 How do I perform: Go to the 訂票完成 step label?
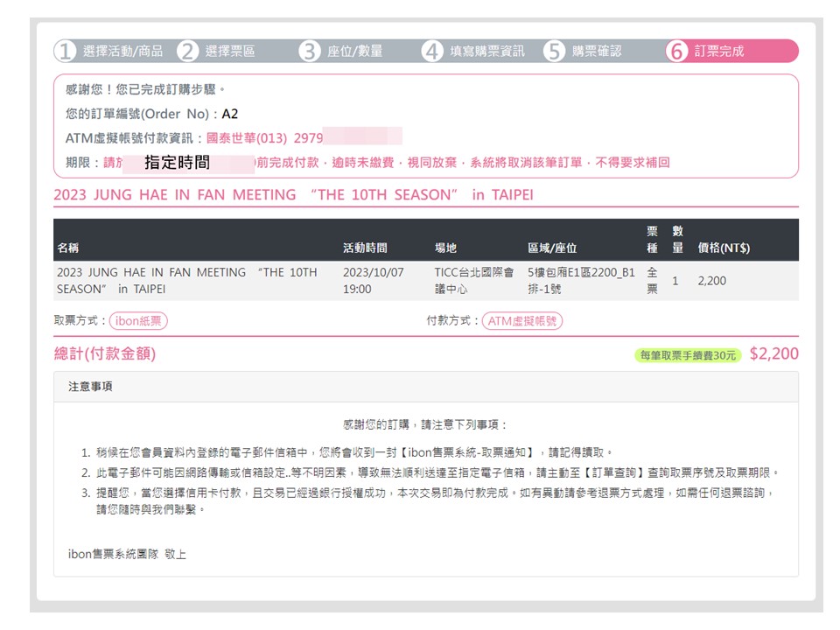[719, 52]
